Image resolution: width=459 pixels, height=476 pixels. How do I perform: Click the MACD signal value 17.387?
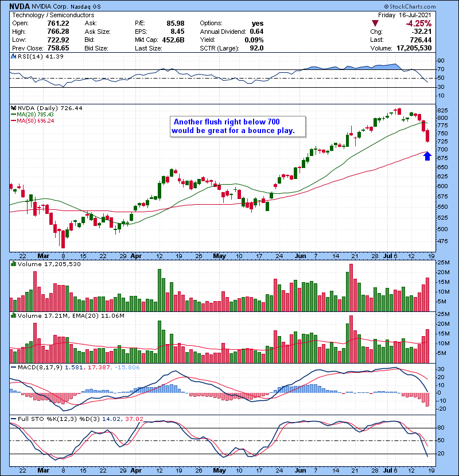tap(99, 367)
